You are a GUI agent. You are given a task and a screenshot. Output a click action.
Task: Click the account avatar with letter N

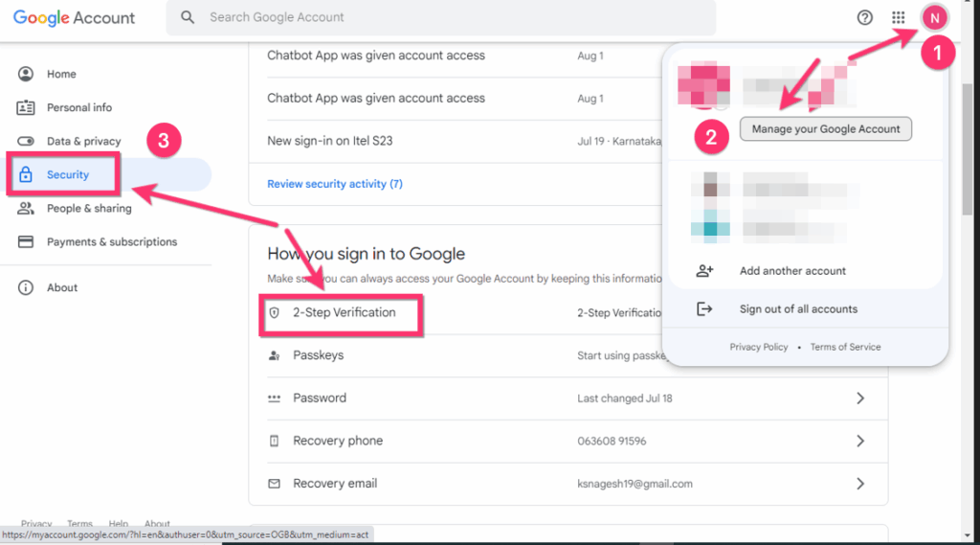click(x=934, y=17)
